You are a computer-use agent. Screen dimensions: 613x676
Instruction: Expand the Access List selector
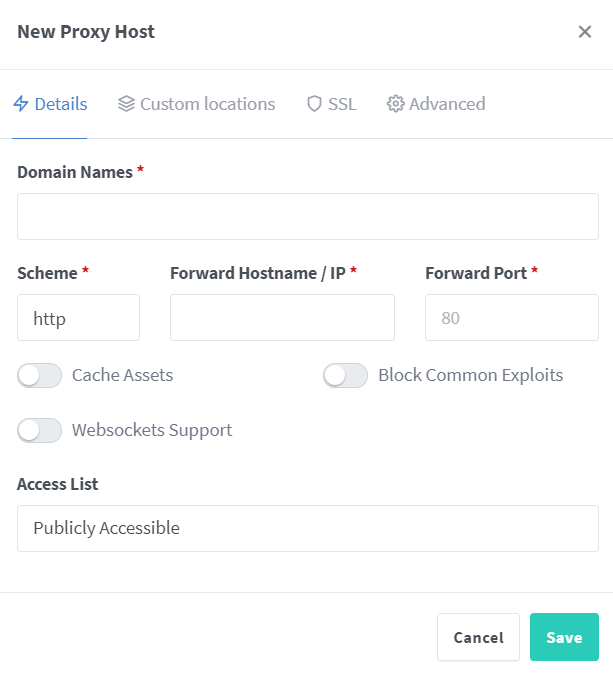click(308, 528)
